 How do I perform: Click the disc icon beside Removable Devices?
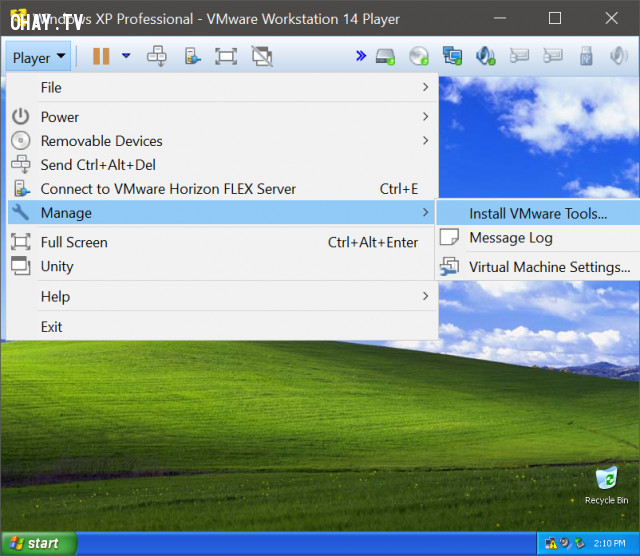coord(20,141)
